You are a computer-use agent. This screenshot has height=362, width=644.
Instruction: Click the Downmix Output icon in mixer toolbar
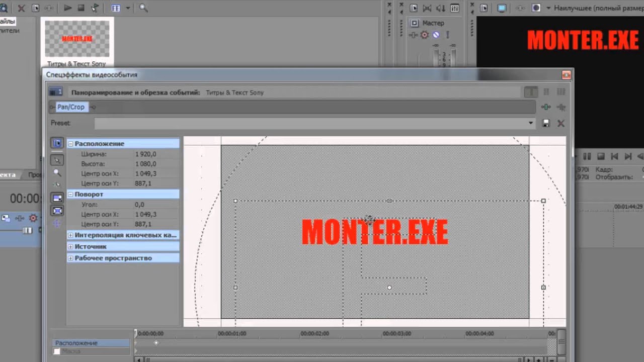pos(427,8)
